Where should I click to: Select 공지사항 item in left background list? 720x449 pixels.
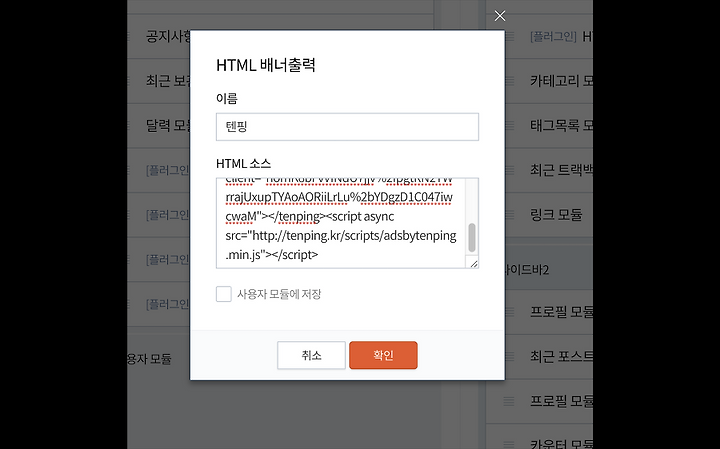click(168, 36)
